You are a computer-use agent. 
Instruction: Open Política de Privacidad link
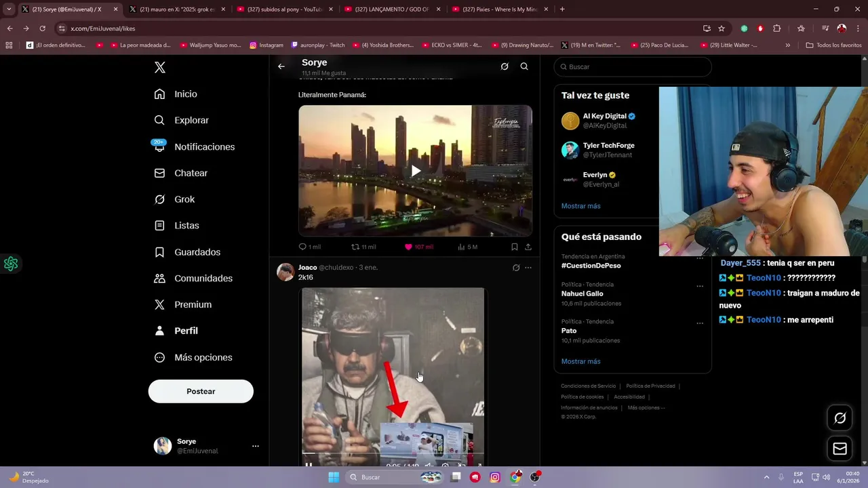(x=650, y=386)
